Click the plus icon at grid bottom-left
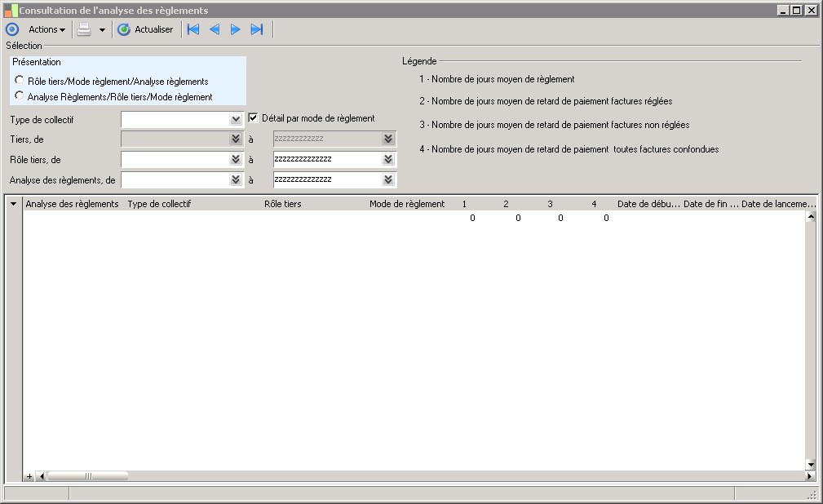The height and width of the screenshot is (504, 823). (x=29, y=476)
